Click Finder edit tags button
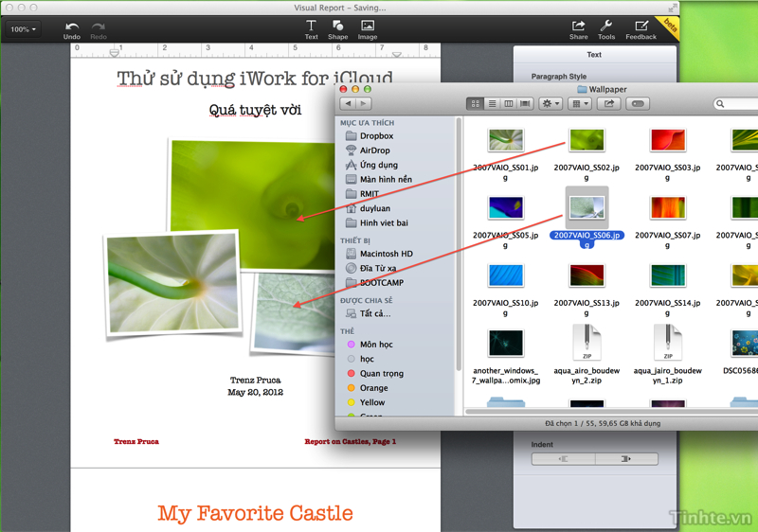 [x=638, y=103]
